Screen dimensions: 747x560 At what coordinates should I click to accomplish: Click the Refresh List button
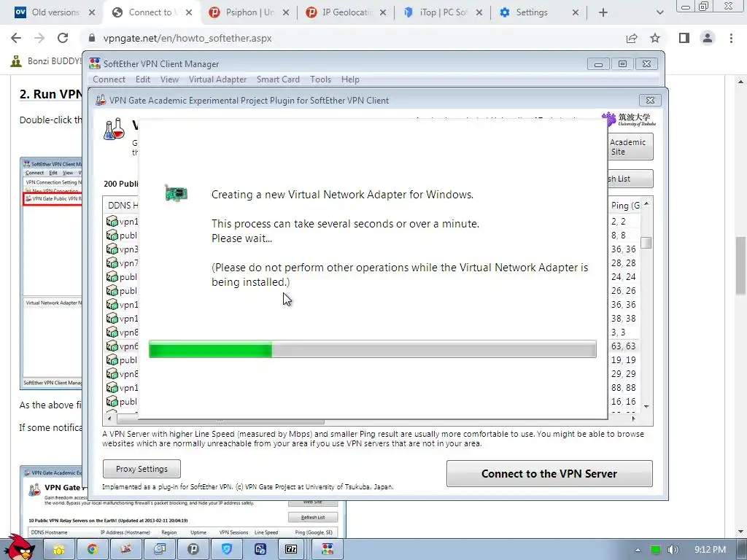tap(630, 179)
